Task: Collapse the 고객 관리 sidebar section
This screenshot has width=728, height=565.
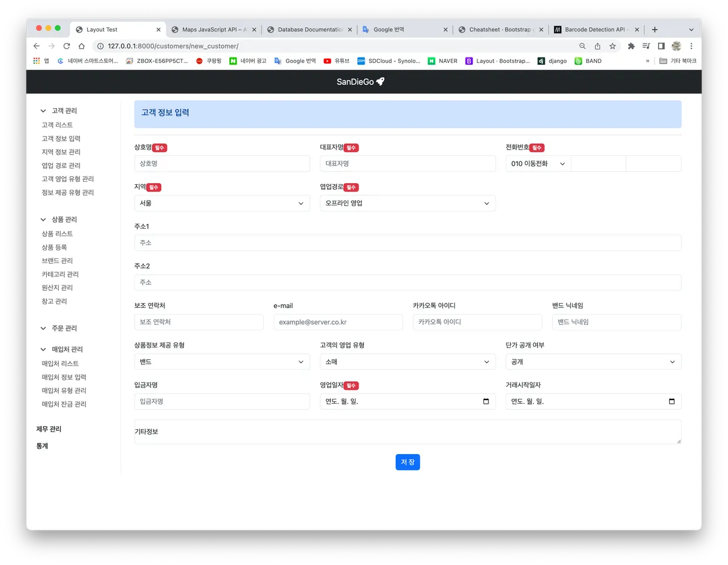Action: pos(59,111)
